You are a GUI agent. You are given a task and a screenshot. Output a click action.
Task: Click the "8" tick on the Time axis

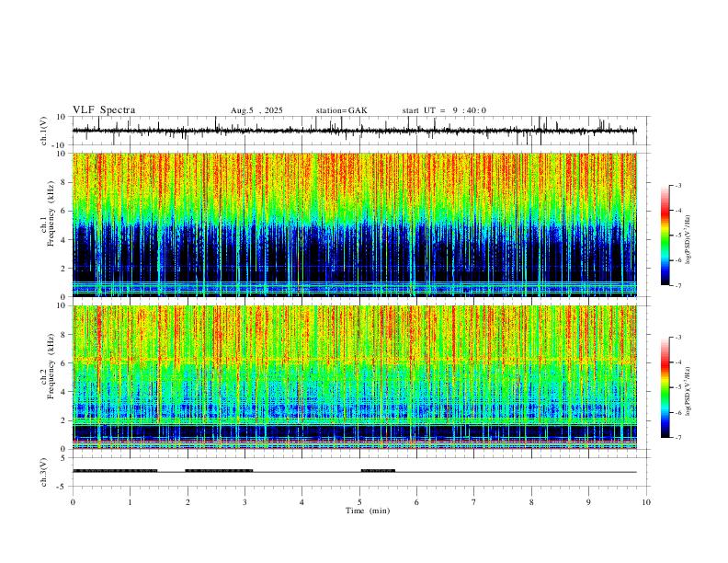click(531, 502)
